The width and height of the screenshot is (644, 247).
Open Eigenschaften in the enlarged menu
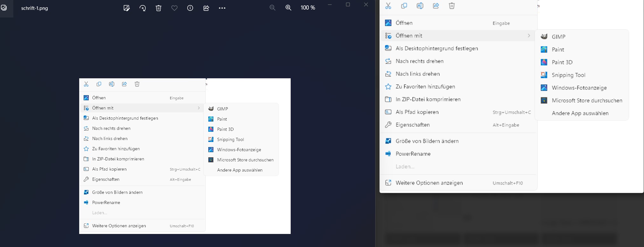point(458,125)
